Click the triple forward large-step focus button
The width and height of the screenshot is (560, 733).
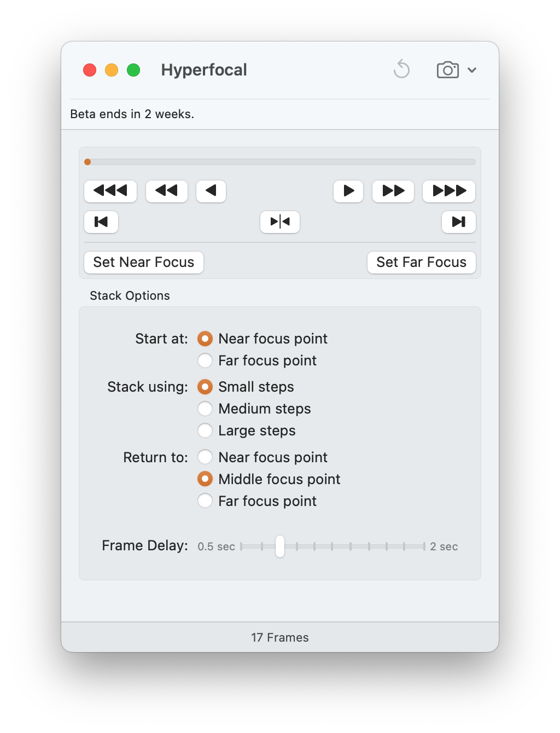click(449, 191)
